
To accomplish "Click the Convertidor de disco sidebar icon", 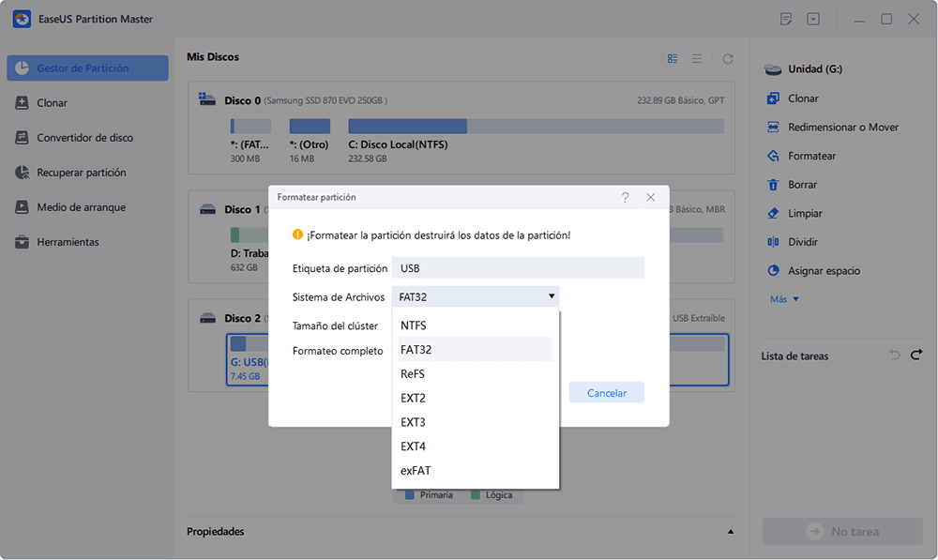I will [22, 138].
